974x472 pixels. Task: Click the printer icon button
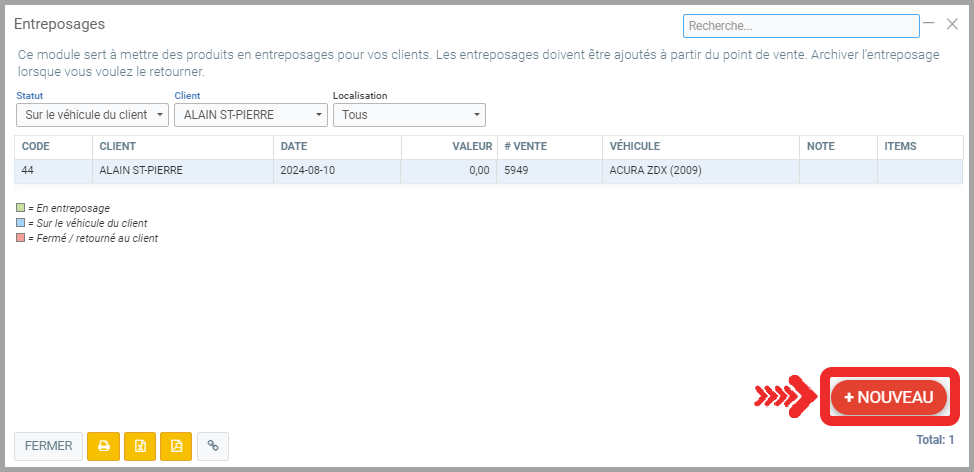(x=103, y=446)
